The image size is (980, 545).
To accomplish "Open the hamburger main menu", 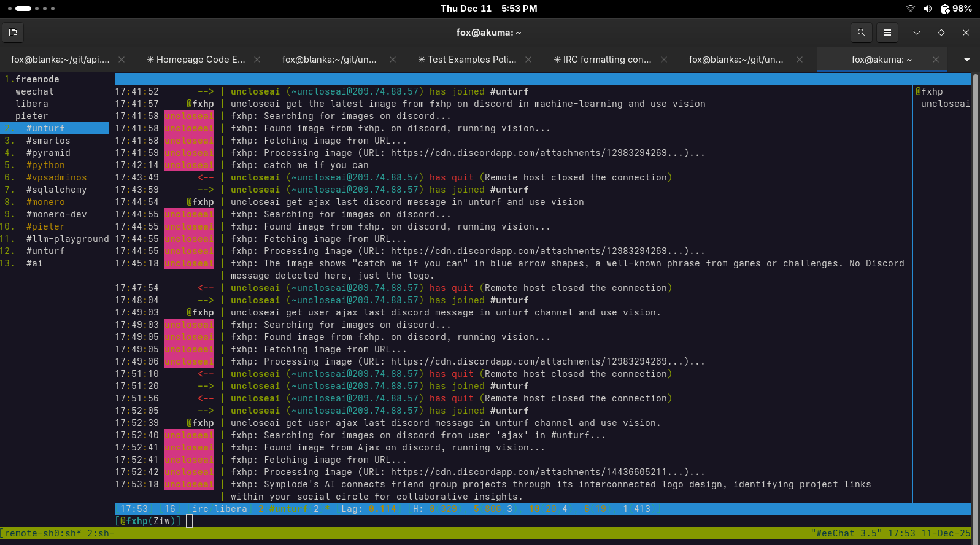I will click(887, 33).
